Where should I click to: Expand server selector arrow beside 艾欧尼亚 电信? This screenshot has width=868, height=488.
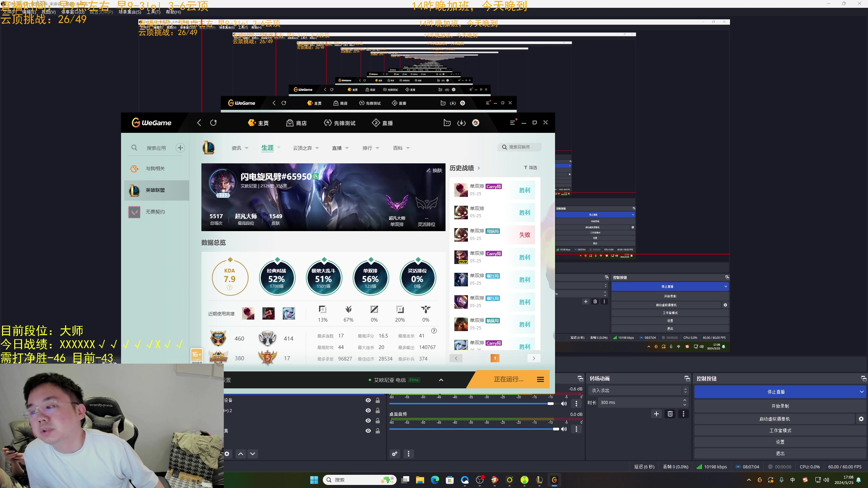click(x=441, y=380)
